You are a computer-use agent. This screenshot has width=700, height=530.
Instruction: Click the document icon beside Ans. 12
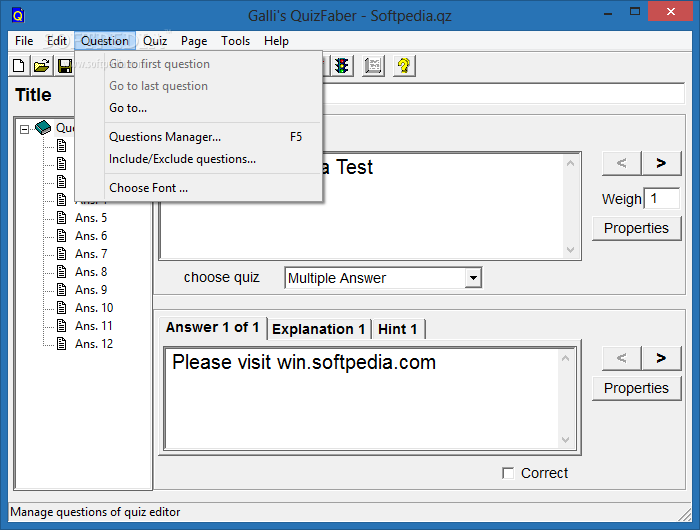(x=62, y=344)
